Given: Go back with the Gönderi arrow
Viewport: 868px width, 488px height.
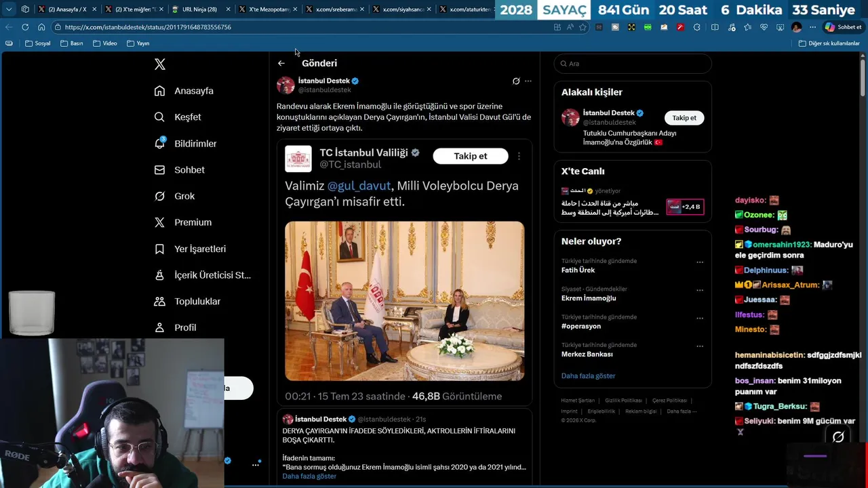Looking at the screenshot, I should click(x=281, y=63).
